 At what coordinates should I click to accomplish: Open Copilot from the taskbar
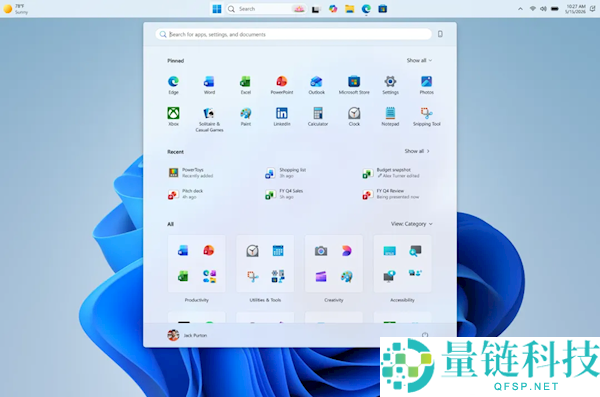[x=333, y=9]
